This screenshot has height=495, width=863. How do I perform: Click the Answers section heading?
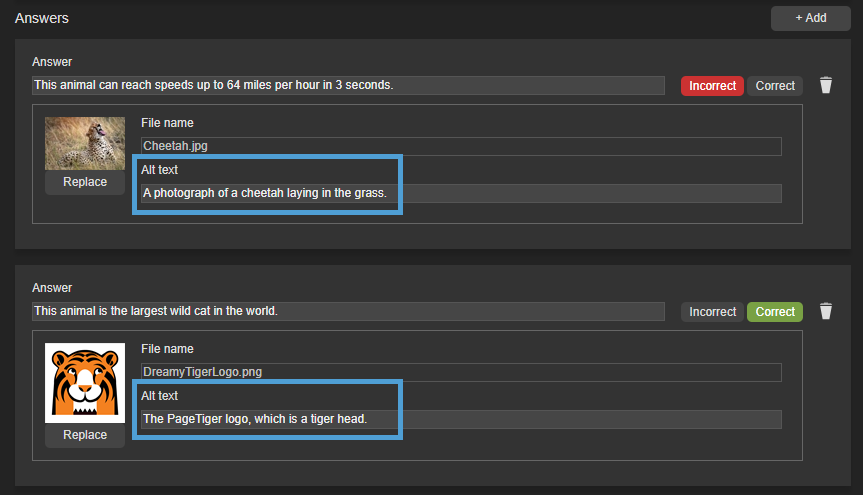42,18
